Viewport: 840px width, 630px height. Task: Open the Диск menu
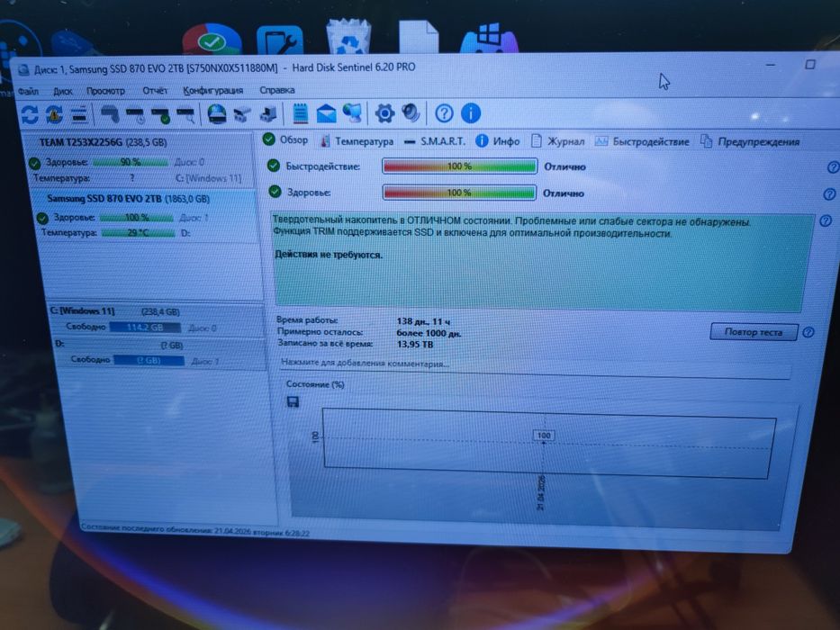(63, 91)
